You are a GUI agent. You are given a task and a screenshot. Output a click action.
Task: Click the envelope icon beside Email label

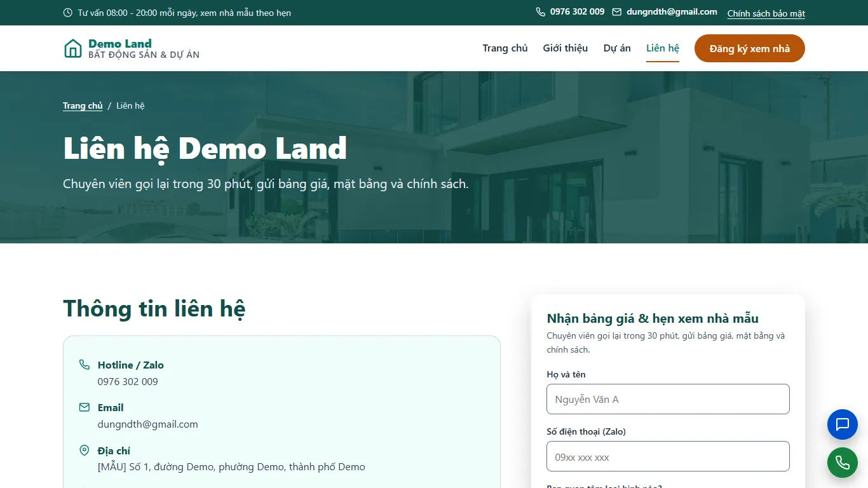(x=85, y=407)
